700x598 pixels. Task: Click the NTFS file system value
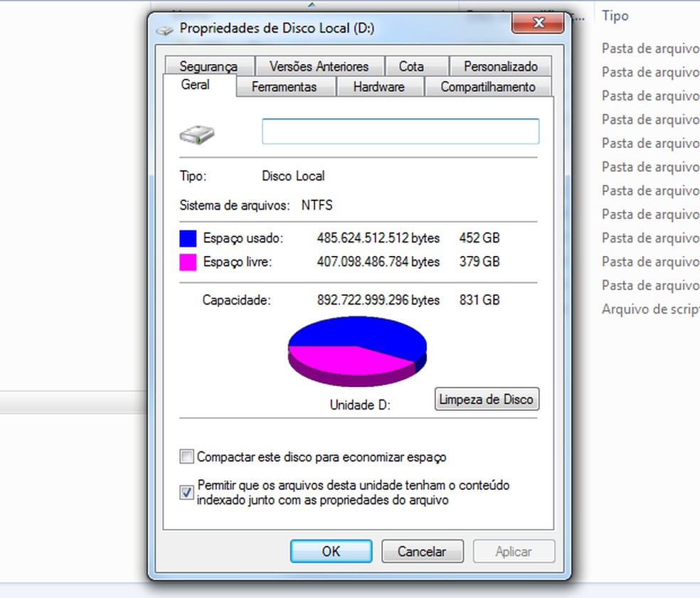click(317, 205)
